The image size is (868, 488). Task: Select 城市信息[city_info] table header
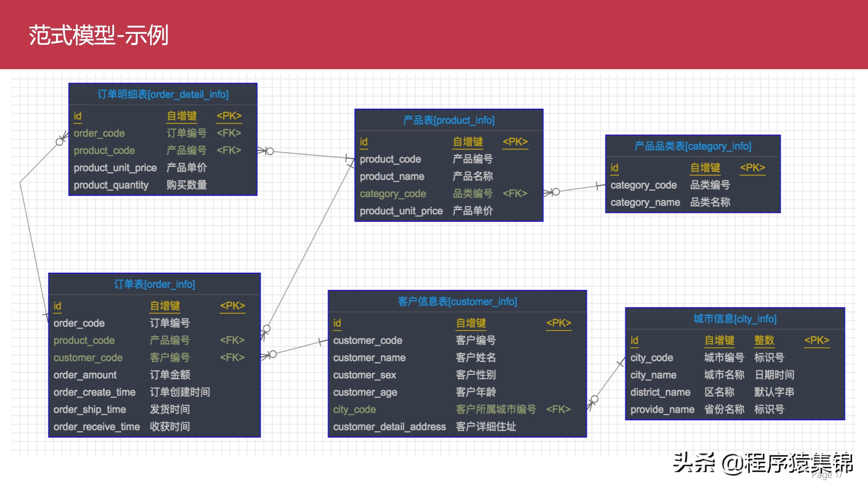pyautogui.click(x=735, y=319)
